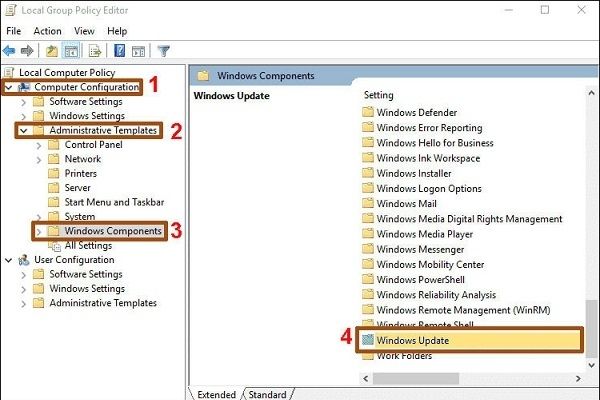Click the Windows Error Reporting folder icon
Viewport: 600px width, 400px height.
point(368,127)
